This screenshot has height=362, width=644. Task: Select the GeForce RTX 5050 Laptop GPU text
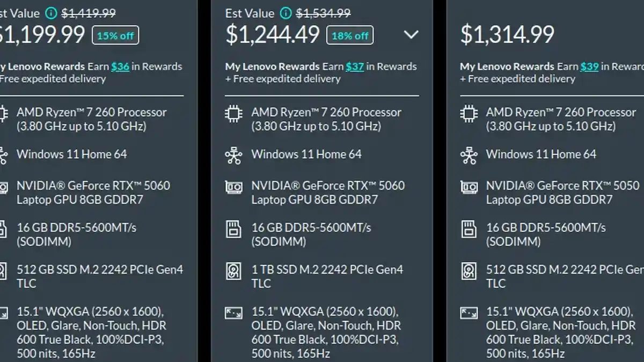coord(562,193)
